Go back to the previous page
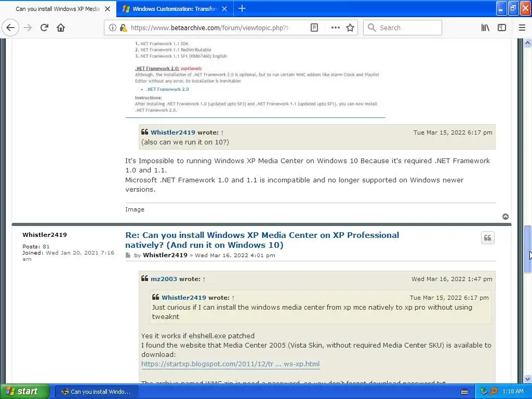 click(x=10, y=28)
